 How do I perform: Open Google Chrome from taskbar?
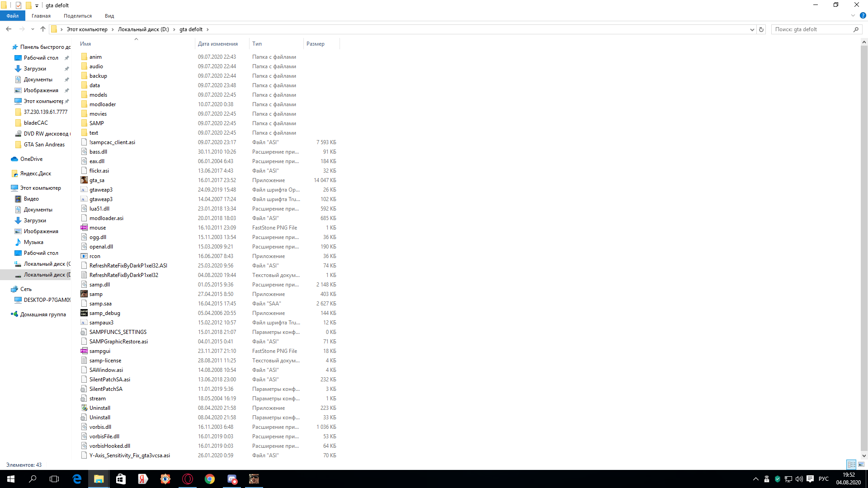tap(210, 479)
